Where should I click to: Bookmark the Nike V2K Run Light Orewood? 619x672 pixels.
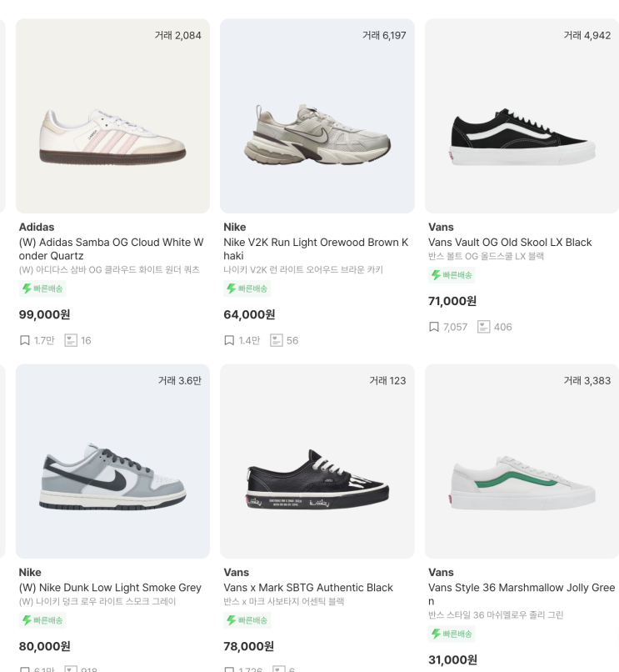coord(229,340)
